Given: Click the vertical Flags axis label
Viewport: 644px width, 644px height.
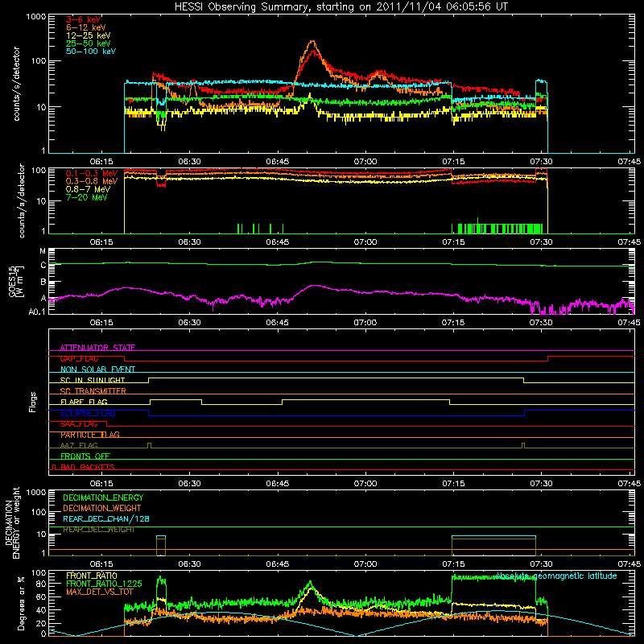Looking at the screenshot, I should click(x=33, y=402).
